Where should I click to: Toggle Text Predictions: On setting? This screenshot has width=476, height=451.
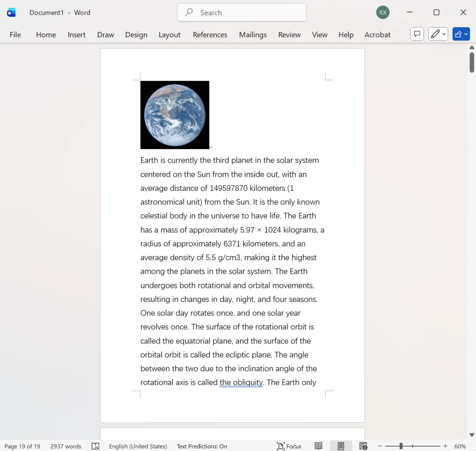(202, 446)
